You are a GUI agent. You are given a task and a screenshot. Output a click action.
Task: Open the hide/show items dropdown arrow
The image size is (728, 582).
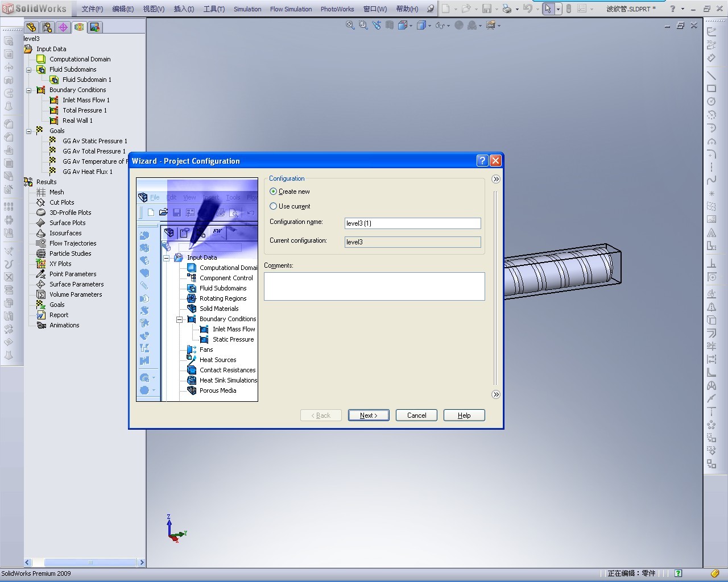point(448,26)
